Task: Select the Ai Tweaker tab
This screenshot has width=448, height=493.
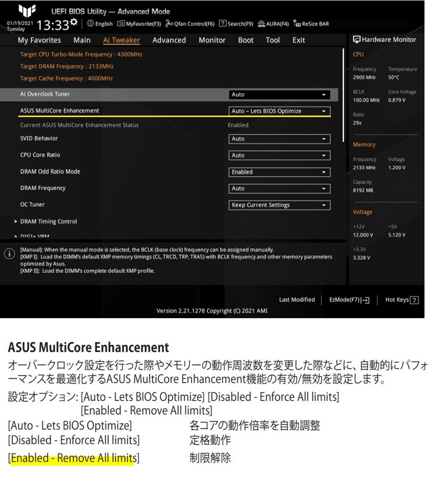Action: point(121,40)
